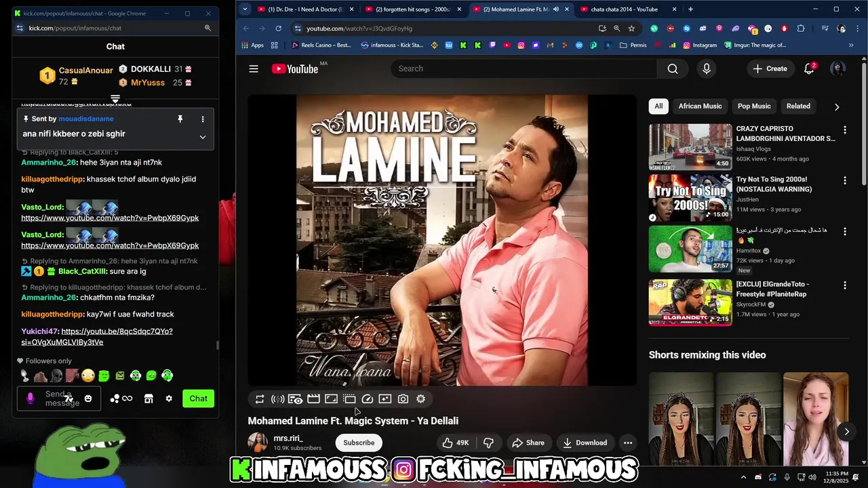868x488 pixels.
Task: Click the Create button
Action: 770,68
